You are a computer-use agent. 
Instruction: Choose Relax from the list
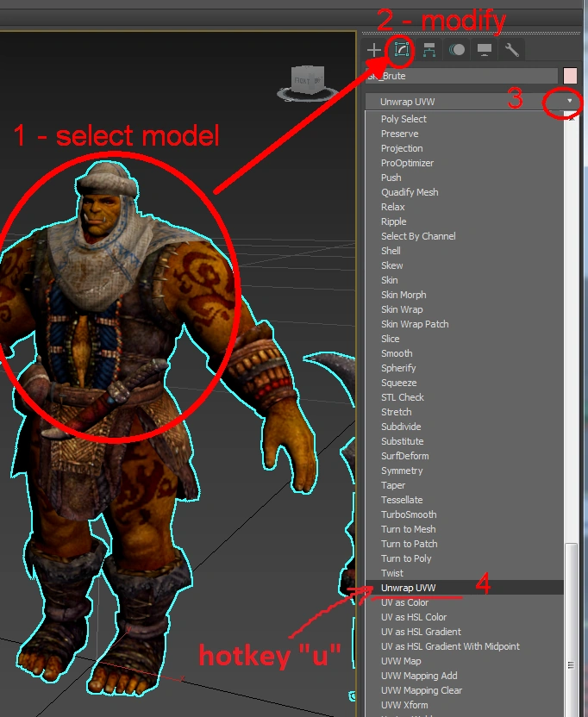tap(392, 207)
